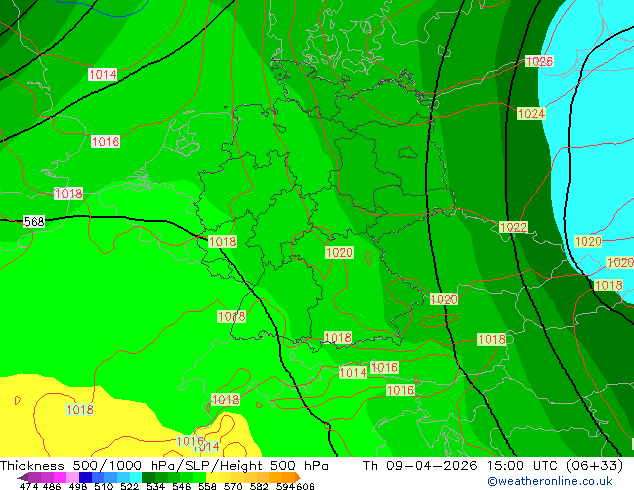Click the legend value 582
Screen dimensions: 634x490
point(259,486)
